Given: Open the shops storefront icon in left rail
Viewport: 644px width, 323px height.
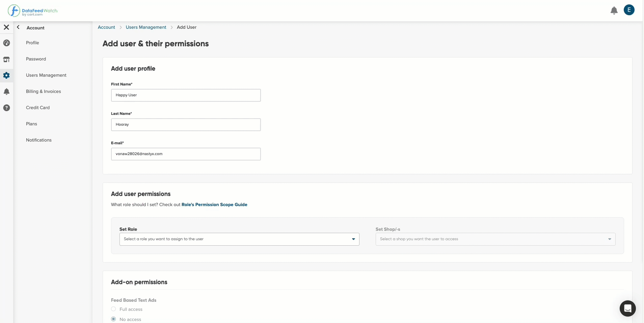Looking at the screenshot, I should [x=6, y=59].
